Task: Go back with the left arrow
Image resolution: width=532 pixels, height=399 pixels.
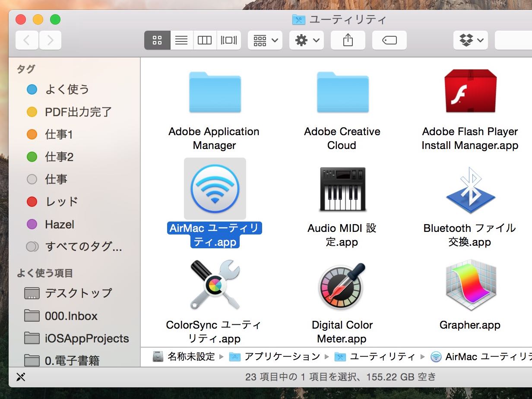Action: click(x=27, y=40)
